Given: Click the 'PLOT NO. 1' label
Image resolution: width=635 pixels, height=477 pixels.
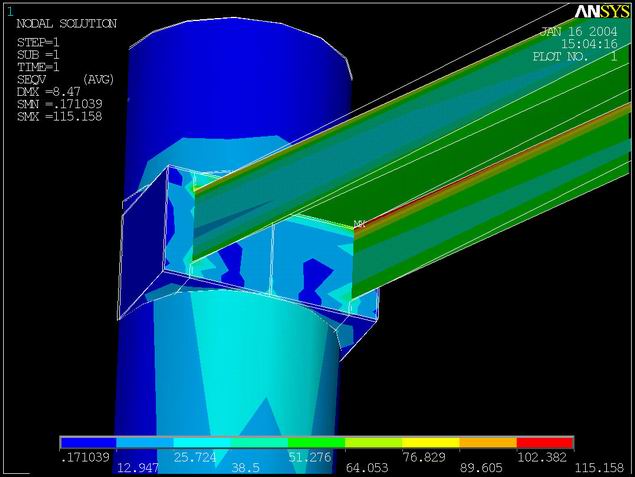Looking at the screenshot, I should (575, 56).
